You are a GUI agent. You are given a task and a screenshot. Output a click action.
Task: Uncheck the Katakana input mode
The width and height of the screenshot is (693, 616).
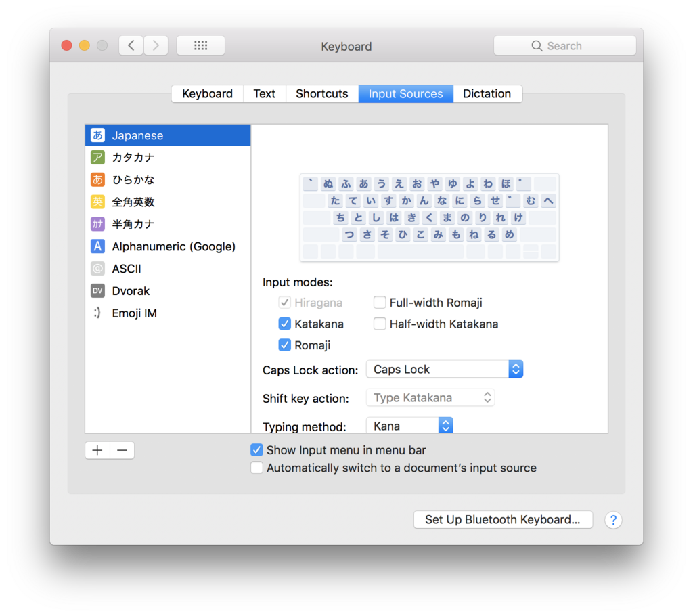[284, 324]
